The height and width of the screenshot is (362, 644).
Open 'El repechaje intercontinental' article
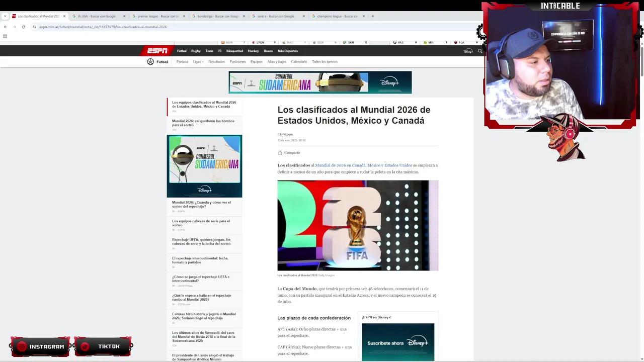(200, 260)
